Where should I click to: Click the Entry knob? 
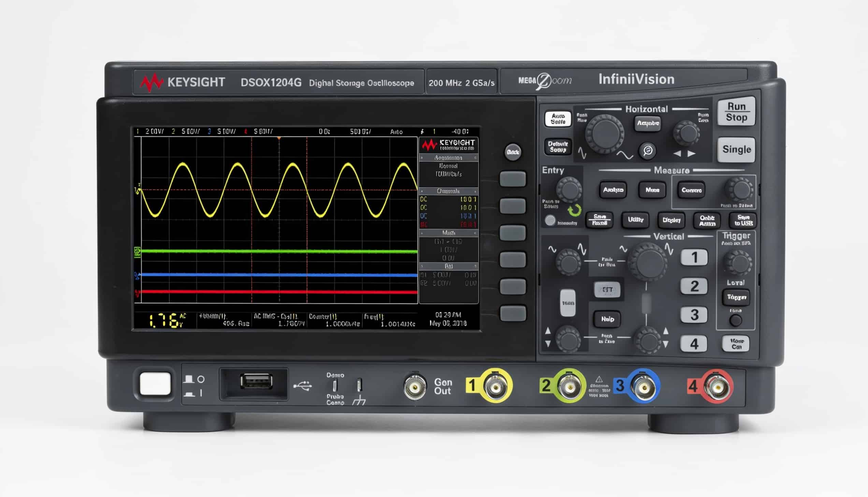(x=569, y=190)
